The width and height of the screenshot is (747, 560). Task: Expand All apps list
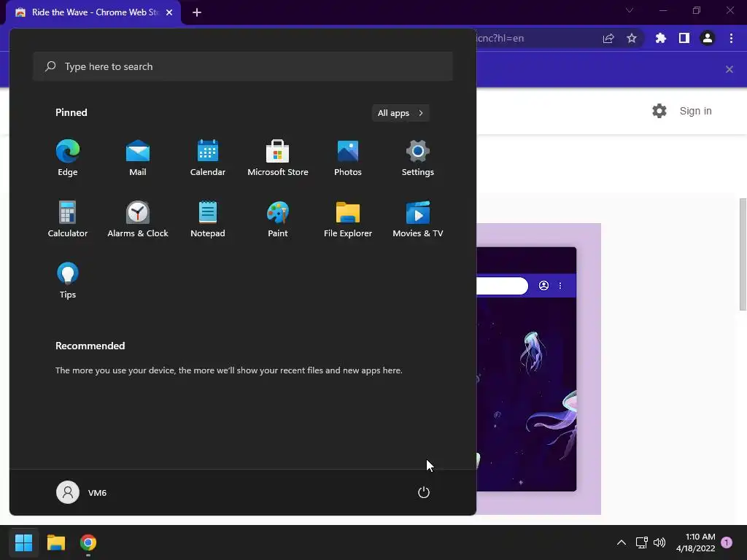click(400, 113)
